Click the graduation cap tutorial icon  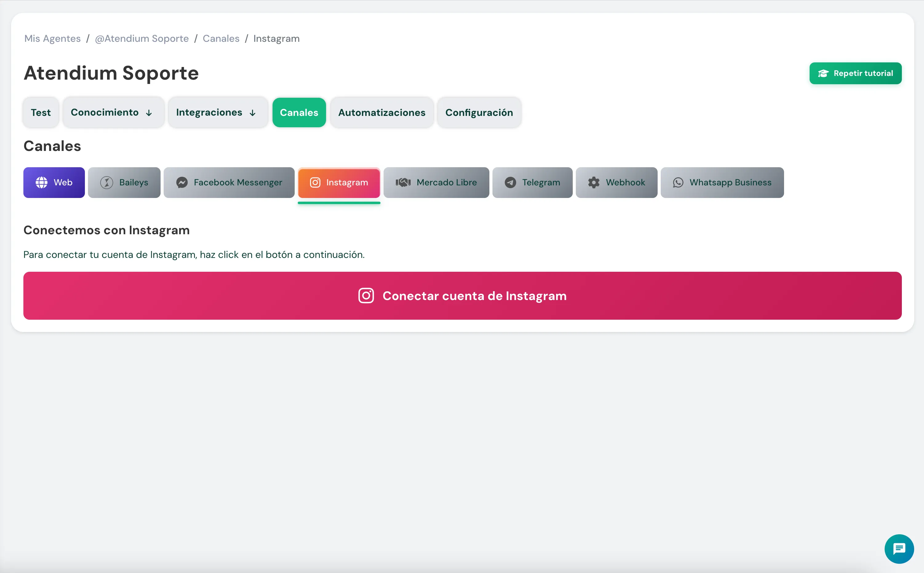coord(823,73)
